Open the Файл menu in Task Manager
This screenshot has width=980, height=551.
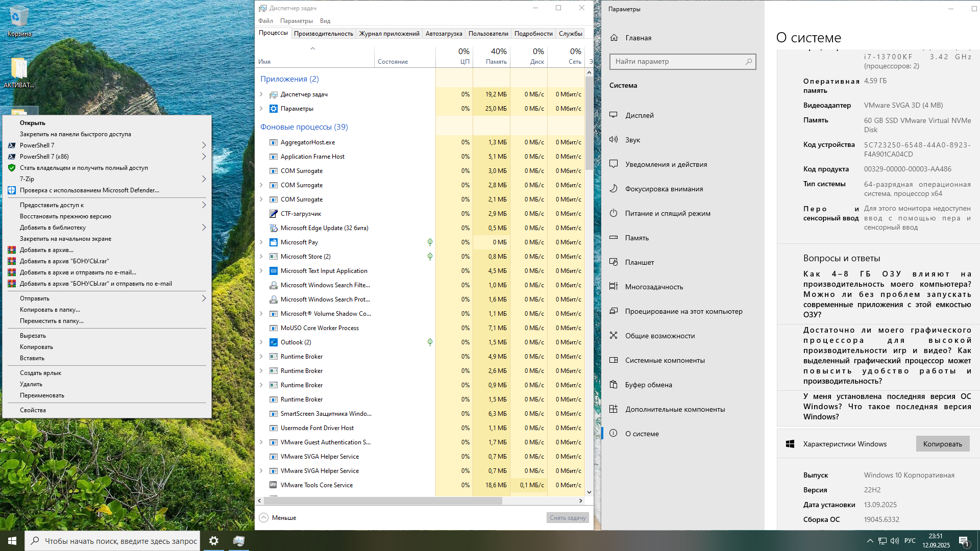coord(265,21)
